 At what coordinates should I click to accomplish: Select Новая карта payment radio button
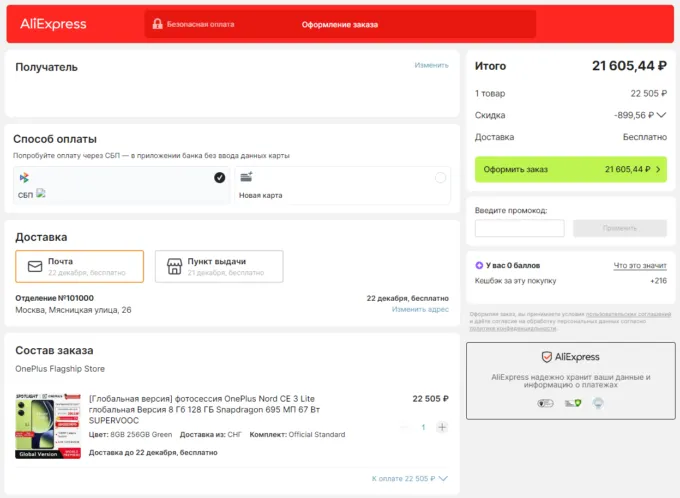[x=440, y=178]
